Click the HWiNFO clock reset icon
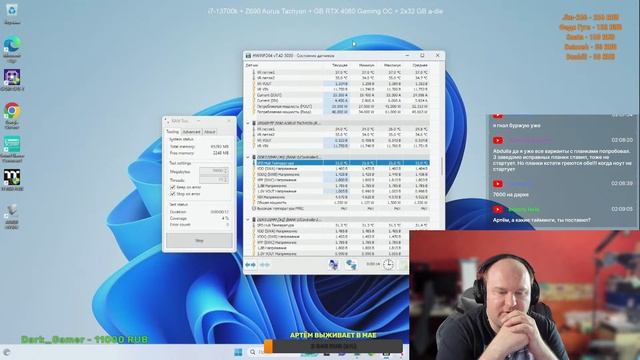 pos(388,264)
